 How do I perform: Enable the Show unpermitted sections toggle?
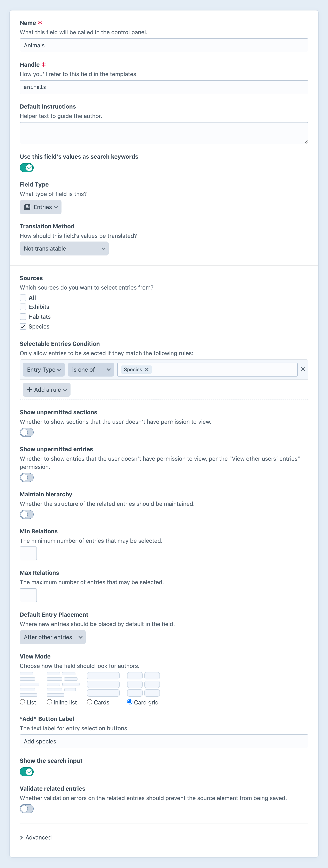tap(27, 432)
